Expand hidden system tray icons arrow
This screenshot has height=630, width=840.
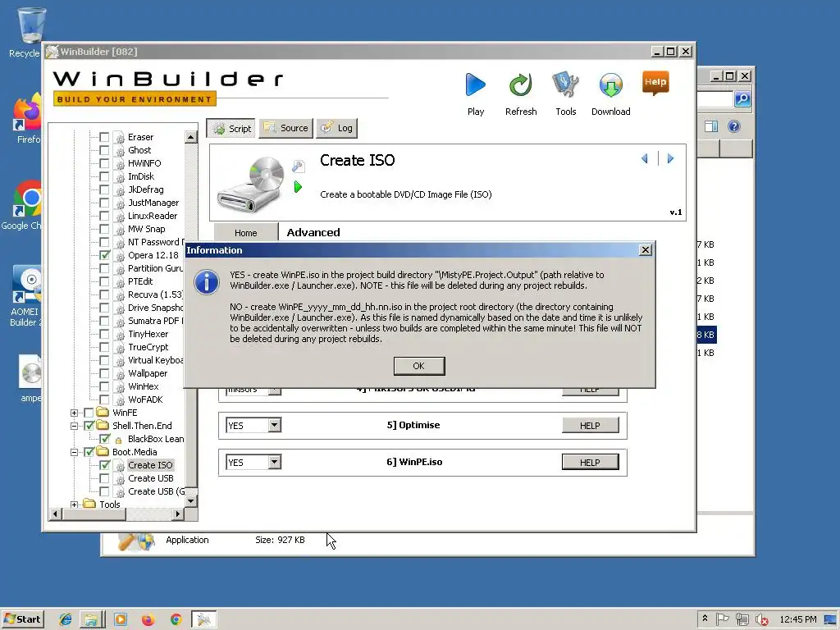click(705, 619)
